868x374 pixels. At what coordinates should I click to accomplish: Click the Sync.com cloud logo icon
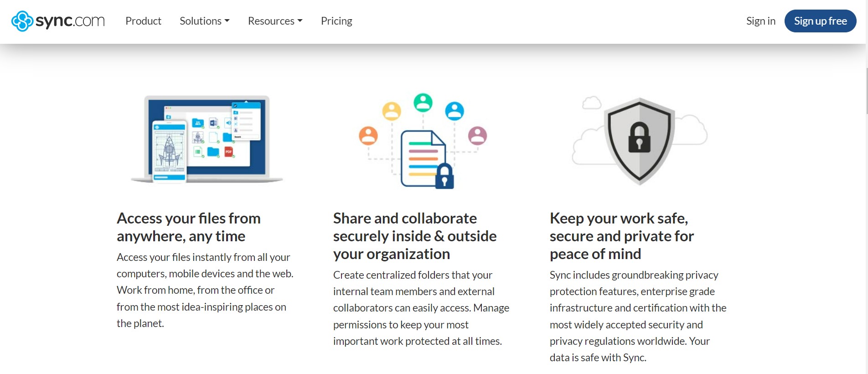[22, 21]
